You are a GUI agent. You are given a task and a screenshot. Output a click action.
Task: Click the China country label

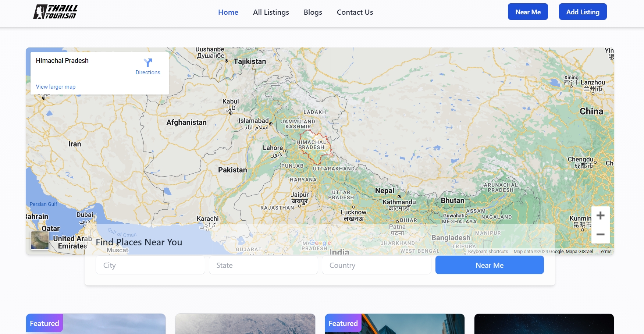[x=591, y=111]
